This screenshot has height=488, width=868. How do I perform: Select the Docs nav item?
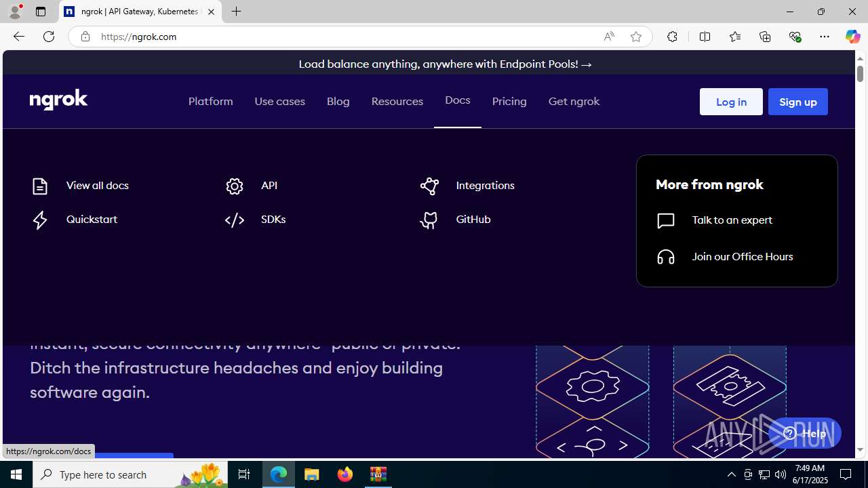(x=458, y=100)
